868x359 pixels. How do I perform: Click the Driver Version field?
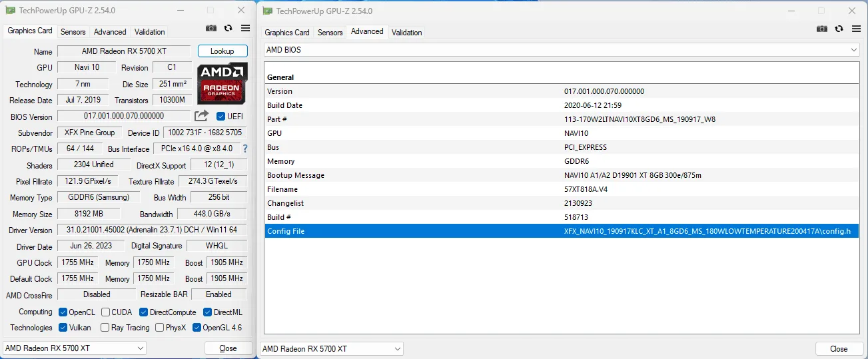pos(152,230)
